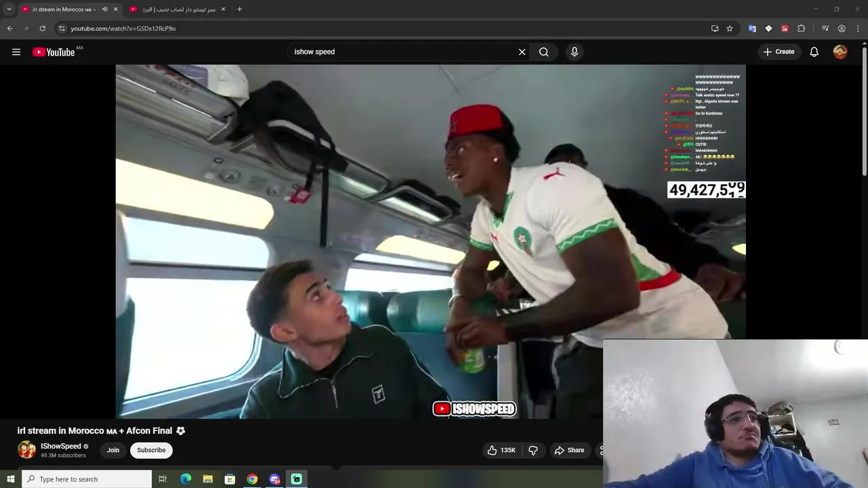The height and width of the screenshot is (488, 868).
Task: Open Chrome media controls
Action: (825, 28)
